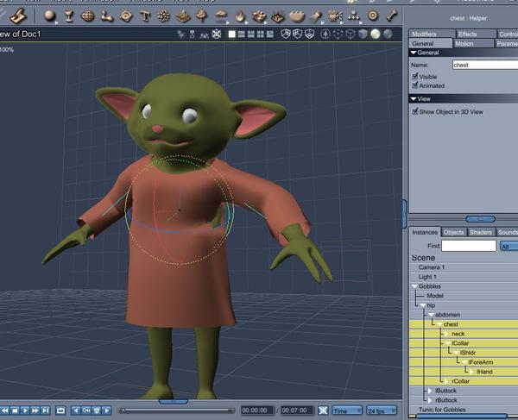Switch to two-pane horizontal view layout
518x420 pixels.
(x=242, y=34)
